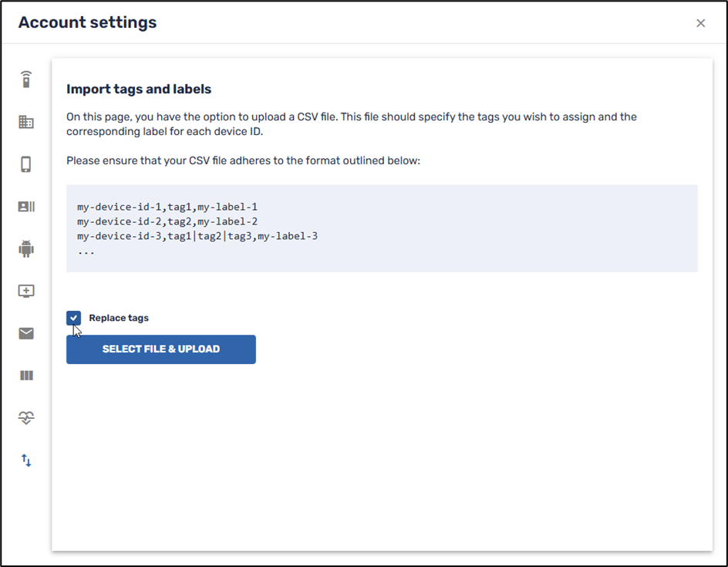Upload a CSV file using the blue button

(160, 349)
